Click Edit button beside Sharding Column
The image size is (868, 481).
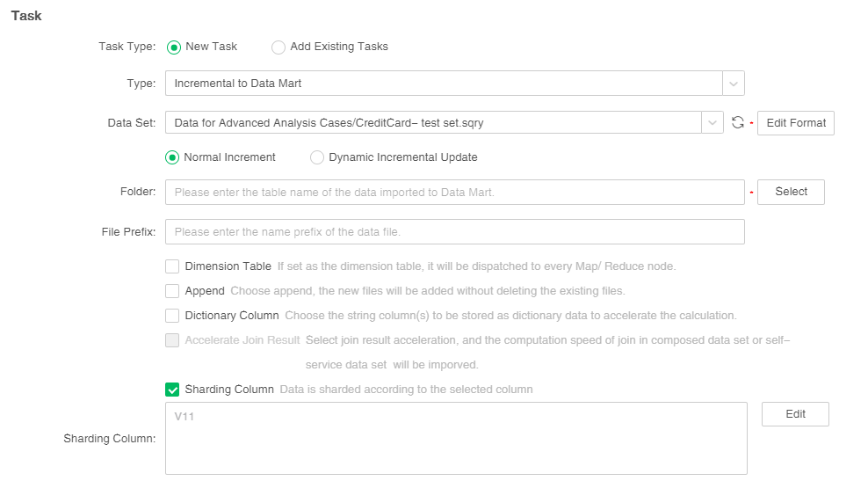[795, 414]
